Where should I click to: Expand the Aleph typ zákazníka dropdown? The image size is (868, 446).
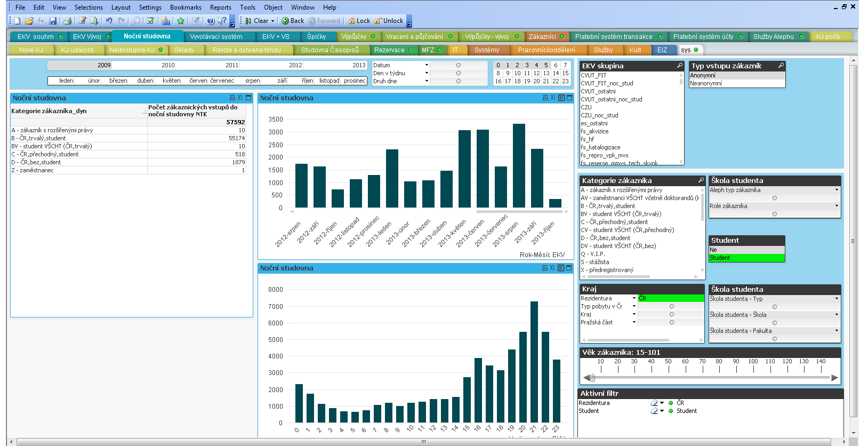click(x=837, y=190)
